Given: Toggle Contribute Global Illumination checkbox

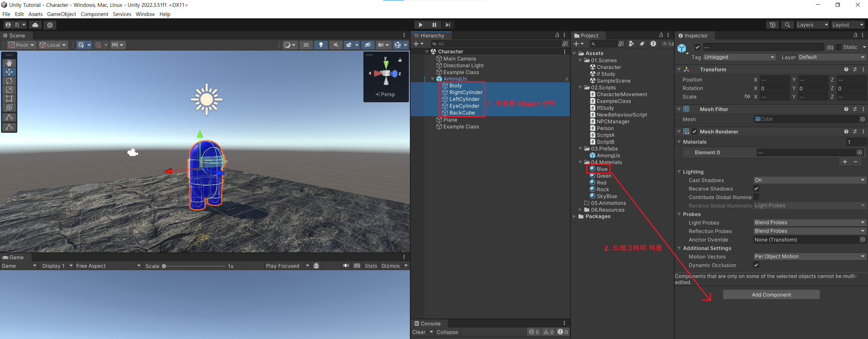Looking at the screenshot, I should [756, 197].
